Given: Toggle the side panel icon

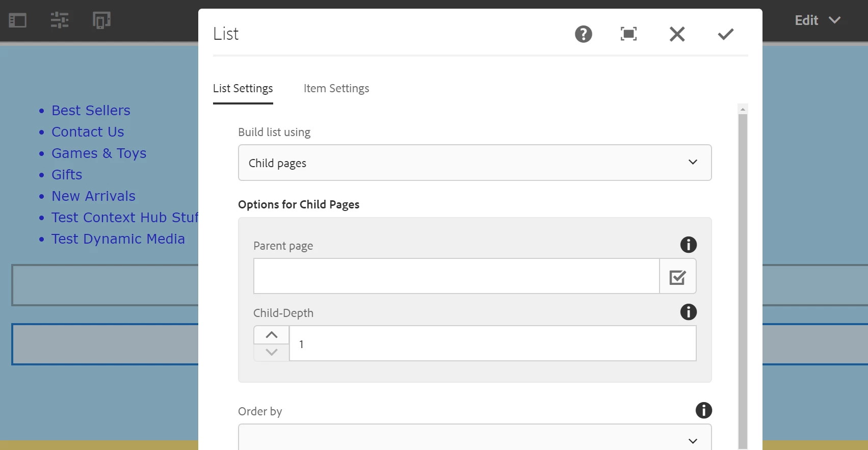Looking at the screenshot, I should [x=18, y=20].
